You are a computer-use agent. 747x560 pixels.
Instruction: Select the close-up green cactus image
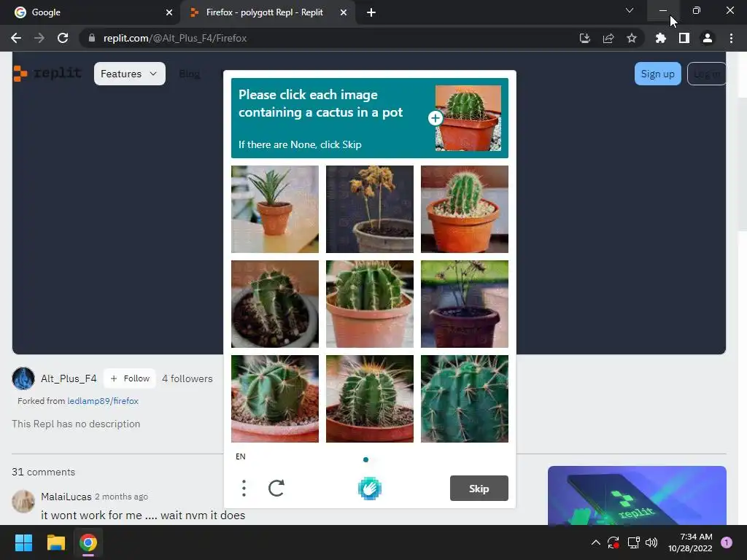tap(465, 399)
